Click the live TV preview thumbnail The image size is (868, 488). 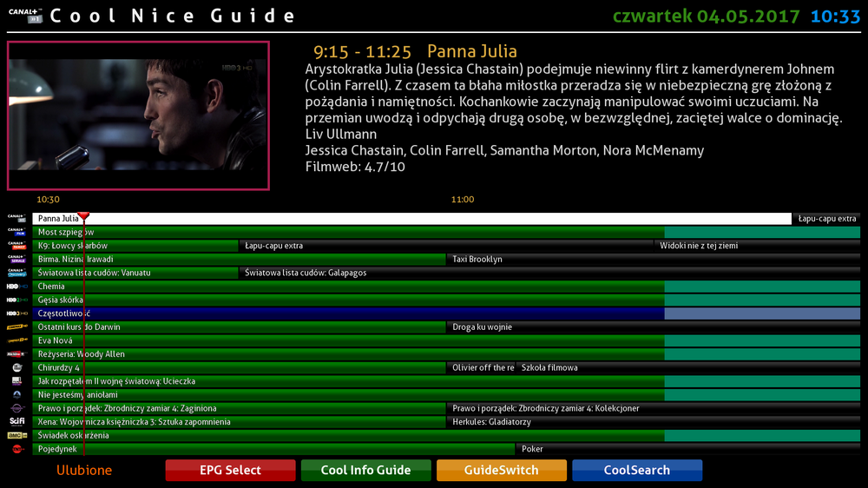(138, 115)
